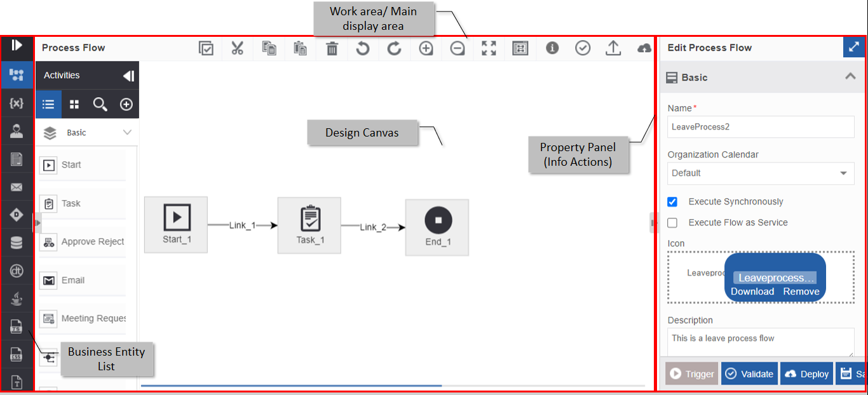
Task: Click the canvas horizontal scrollbar
Action: [x=291, y=385]
